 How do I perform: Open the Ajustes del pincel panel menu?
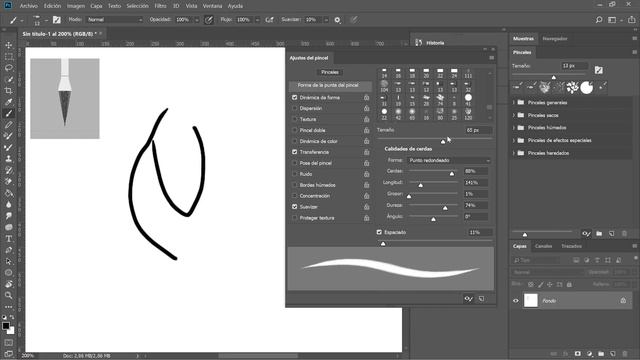click(x=491, y=58)
